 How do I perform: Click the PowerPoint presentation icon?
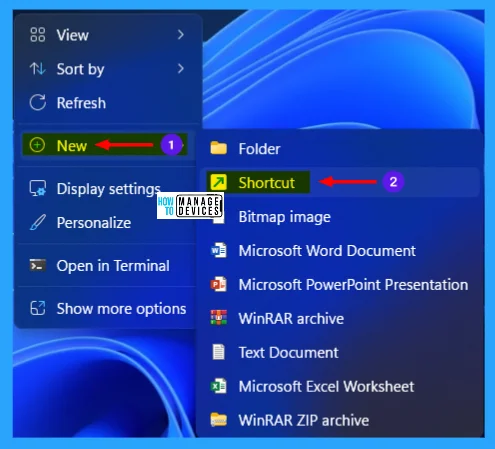pyautogui.click(x=219, y=284)
